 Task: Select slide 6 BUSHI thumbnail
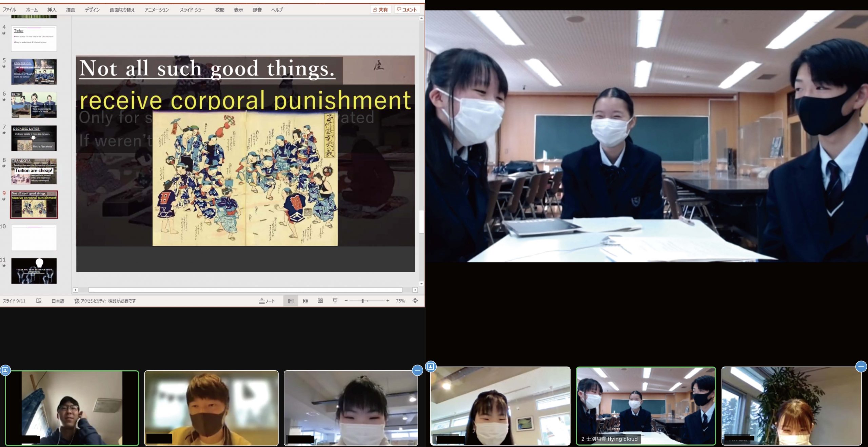coord(34,105)
